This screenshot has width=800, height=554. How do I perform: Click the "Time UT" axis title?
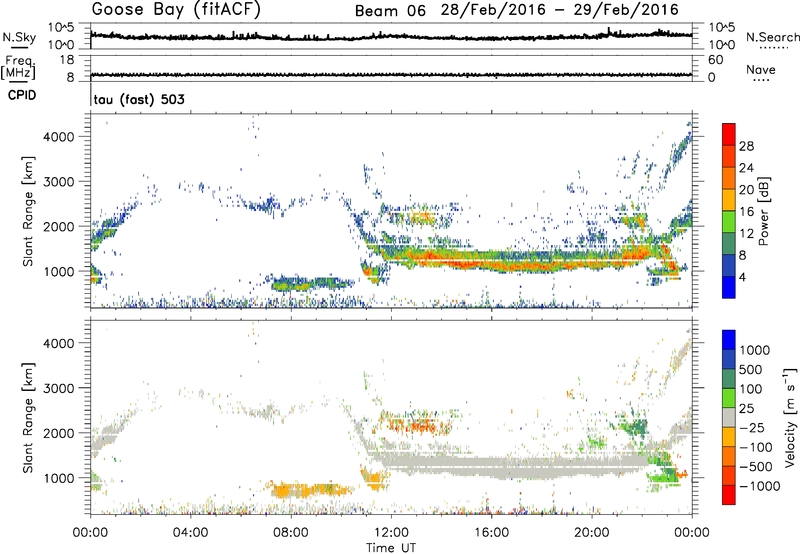tap(391, 548)
